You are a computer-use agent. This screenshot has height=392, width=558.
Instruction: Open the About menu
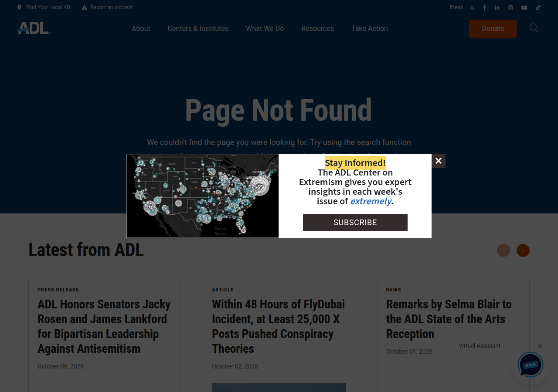tap(141, 28)
